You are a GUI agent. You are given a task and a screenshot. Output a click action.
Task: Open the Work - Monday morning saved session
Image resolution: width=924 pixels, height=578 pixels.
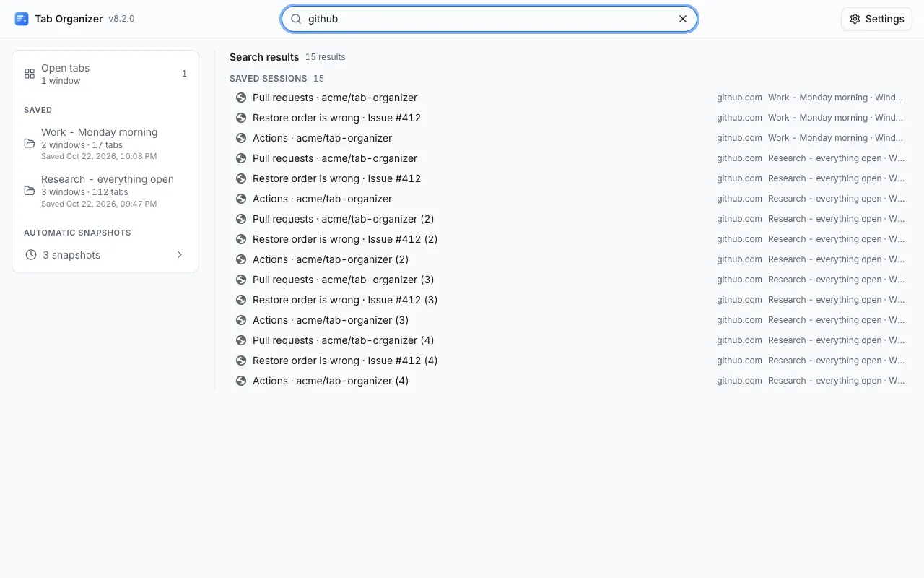[x=105, y=144]
